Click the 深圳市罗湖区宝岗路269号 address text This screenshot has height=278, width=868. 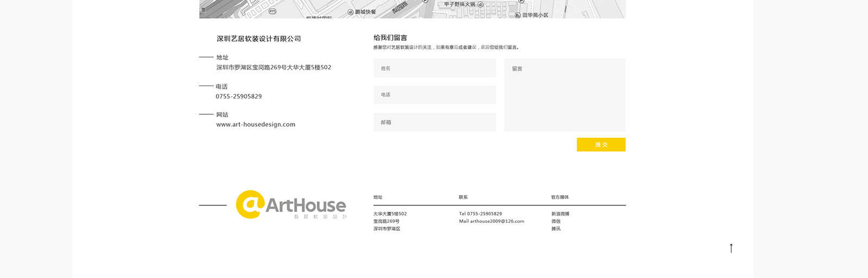(x=273, y=68)
